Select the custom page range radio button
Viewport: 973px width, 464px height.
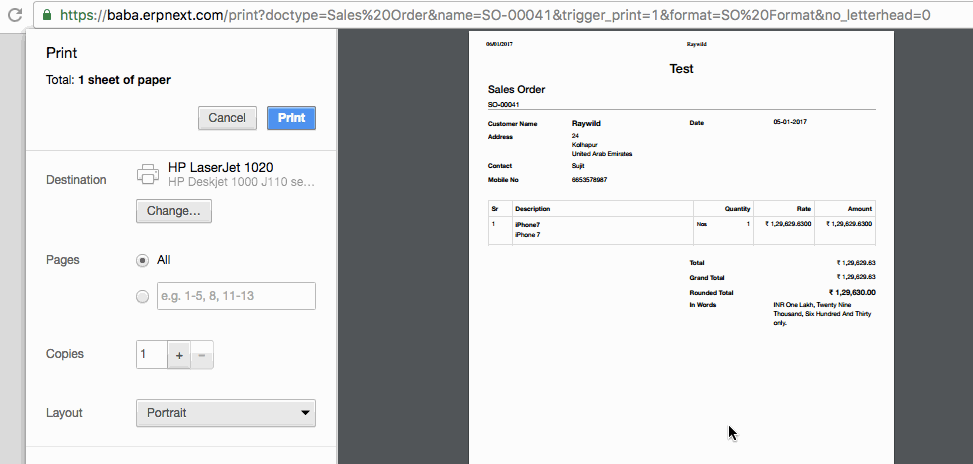pos(143,297)
